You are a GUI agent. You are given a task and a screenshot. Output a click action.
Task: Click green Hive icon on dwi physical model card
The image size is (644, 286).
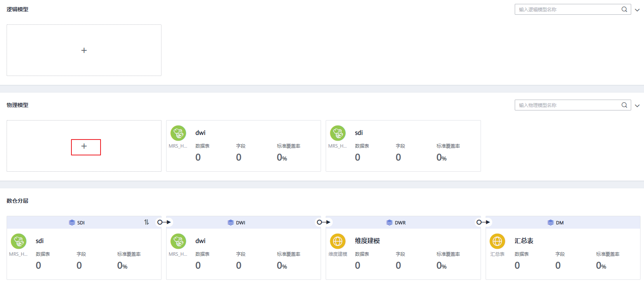[178, 133]
